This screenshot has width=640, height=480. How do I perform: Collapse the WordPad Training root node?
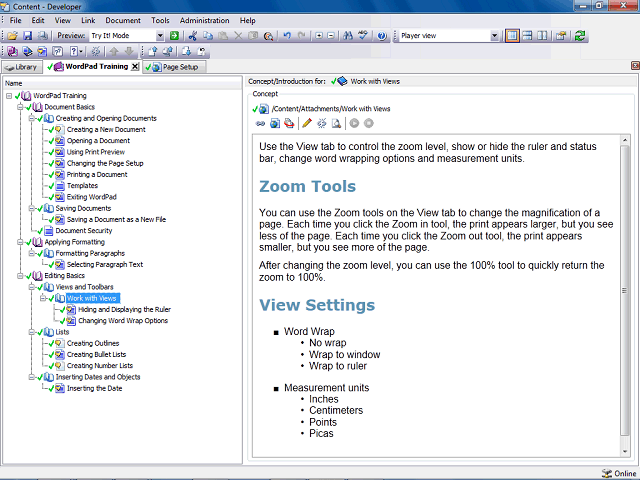tap(9, 96)
